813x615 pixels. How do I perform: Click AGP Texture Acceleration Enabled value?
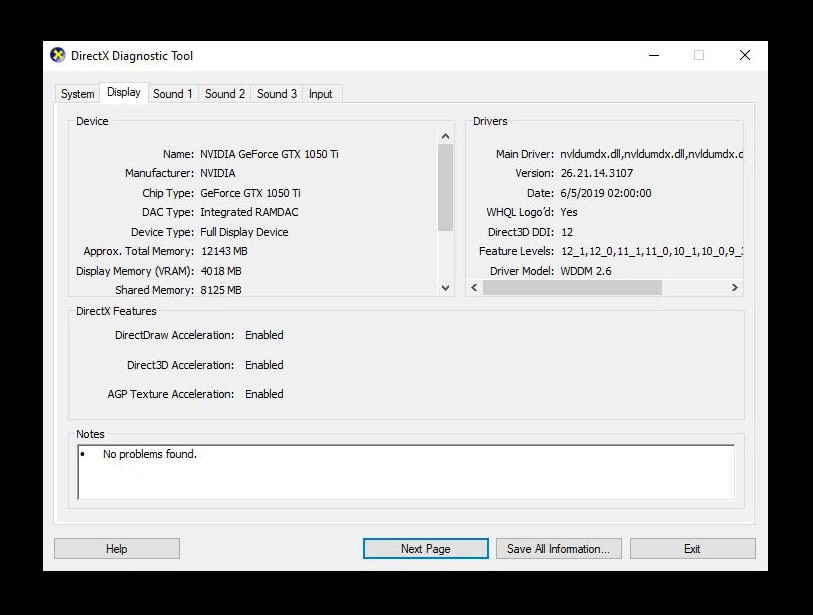tap(264, 394)
